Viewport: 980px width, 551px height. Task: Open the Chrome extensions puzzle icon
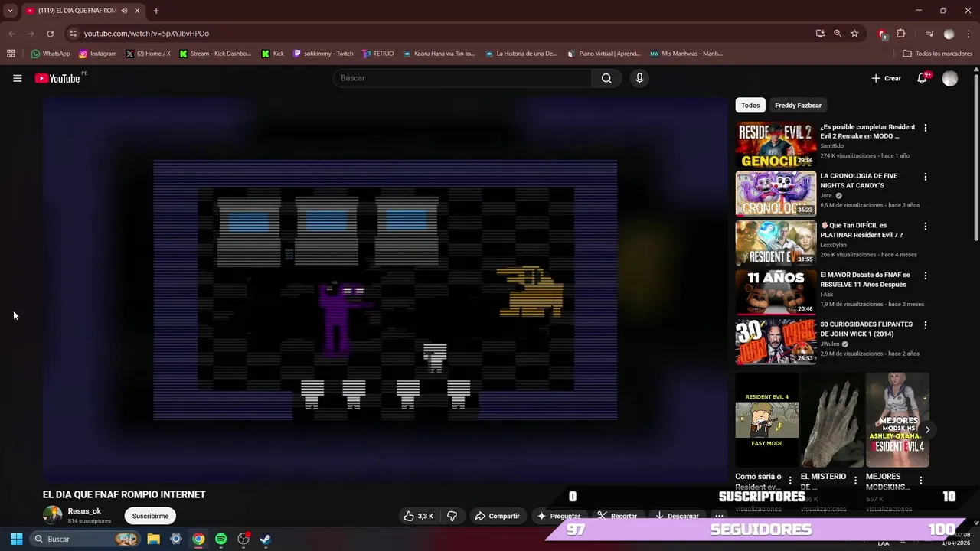click(901, 34)
